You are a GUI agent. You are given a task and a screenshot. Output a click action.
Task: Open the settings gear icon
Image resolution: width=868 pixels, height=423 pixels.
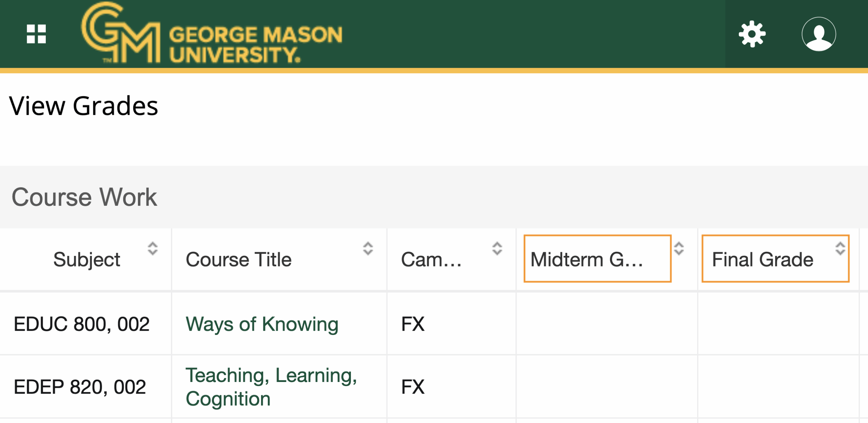tap(752, 34)
